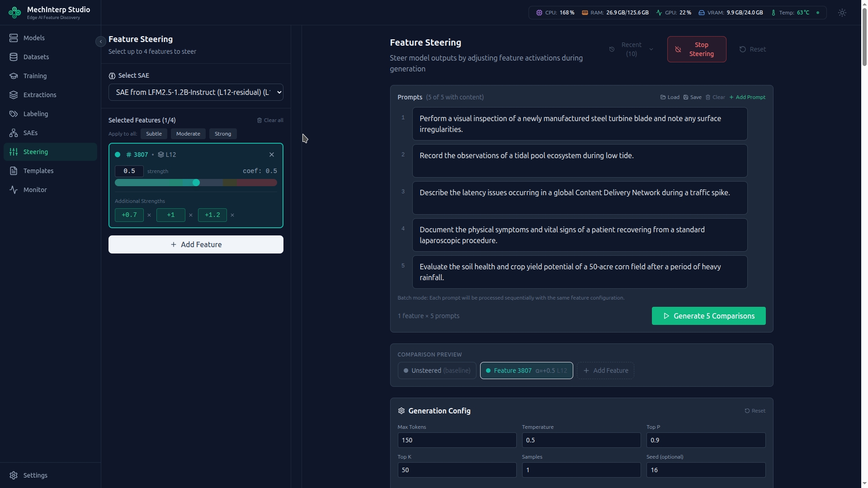
Task: Click the page vertical scrollbar
Action: coord(864,36)
